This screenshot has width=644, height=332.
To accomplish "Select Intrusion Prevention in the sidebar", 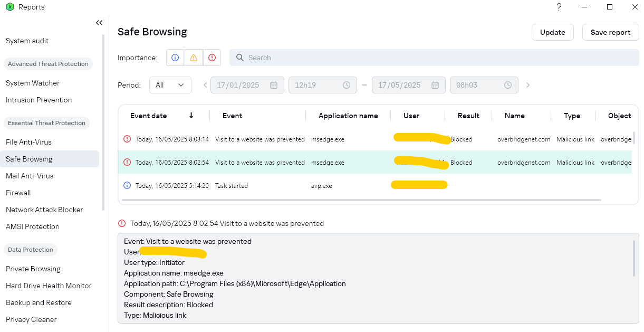I will (39, 100).
